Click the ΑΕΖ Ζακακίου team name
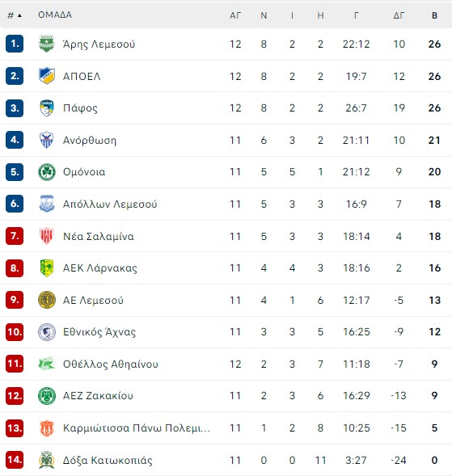The width and height of the screenshot is (452, 476). (98, 395)
